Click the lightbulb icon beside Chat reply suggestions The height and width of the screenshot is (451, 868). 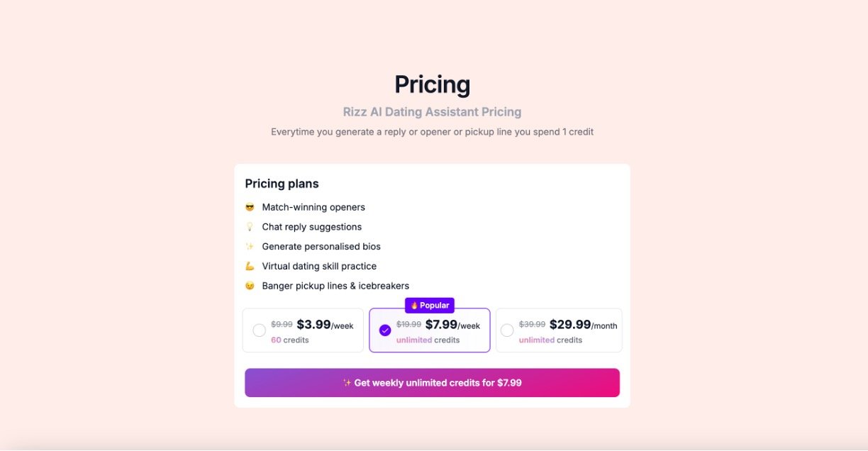click(x=250, y=227)
